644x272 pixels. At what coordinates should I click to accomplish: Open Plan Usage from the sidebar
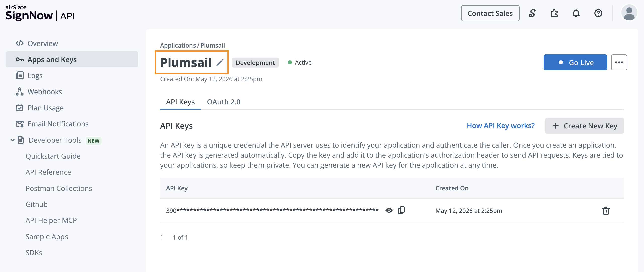click(72, 108)
